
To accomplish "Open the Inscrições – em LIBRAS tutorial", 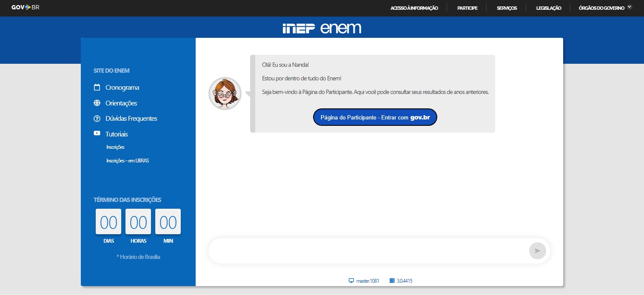I will [x=128, y=161].
